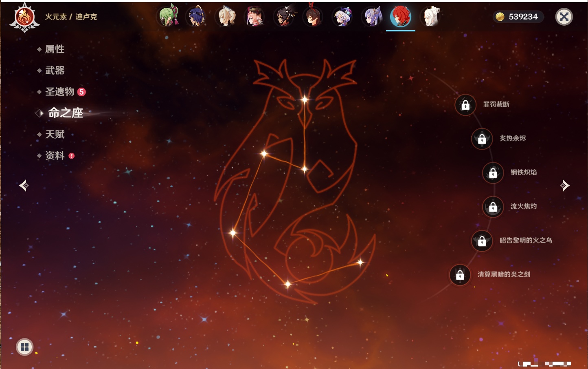
Task: Open the 武器 (Weapon) section
Action: point(55,71)
